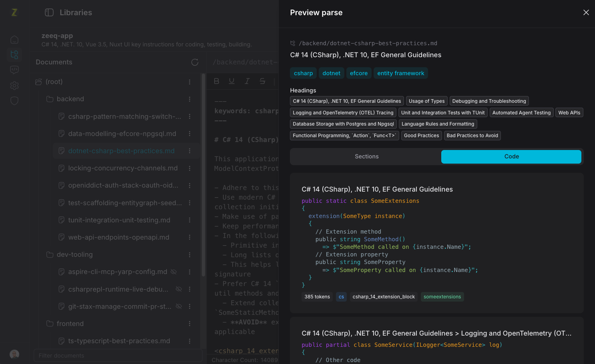The height and width of the screenshot is (364, 595).
Task: Open test-scaffolding-entitygraph-seed document
Action: tap(125, 203)
